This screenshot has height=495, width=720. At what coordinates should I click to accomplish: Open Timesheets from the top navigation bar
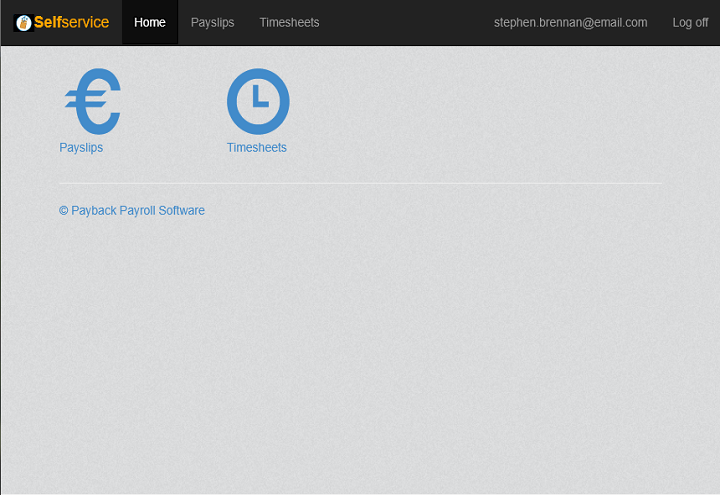(289, 22)
